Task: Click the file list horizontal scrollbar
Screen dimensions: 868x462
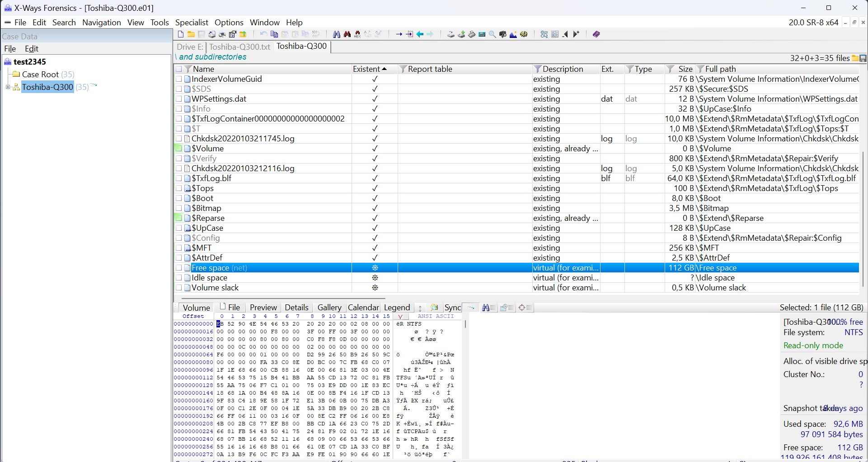Action: pos(283,298)
